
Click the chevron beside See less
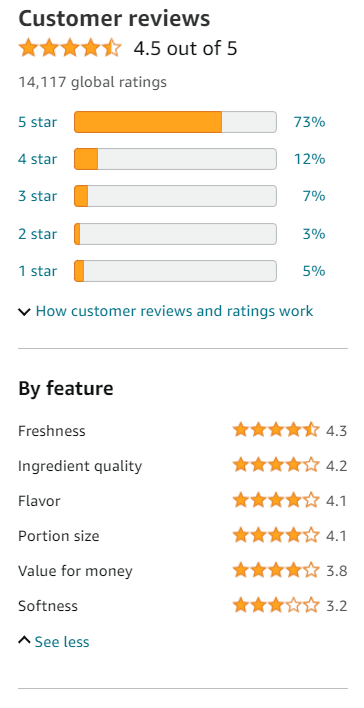(24, 640)
